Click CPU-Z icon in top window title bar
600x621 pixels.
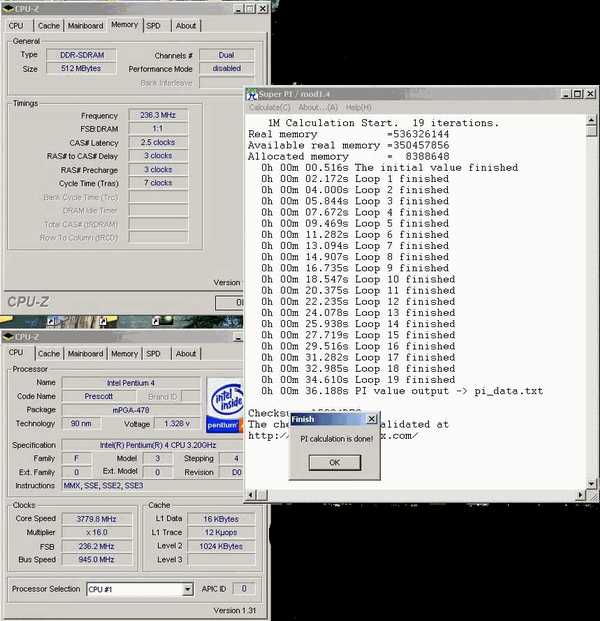coord(8,9)
